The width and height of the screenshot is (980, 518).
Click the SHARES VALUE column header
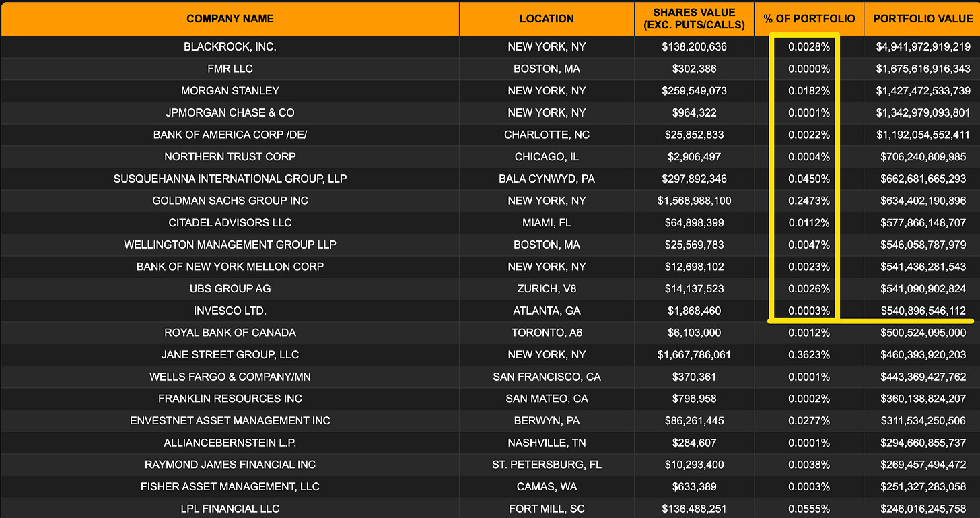[694, 19]
